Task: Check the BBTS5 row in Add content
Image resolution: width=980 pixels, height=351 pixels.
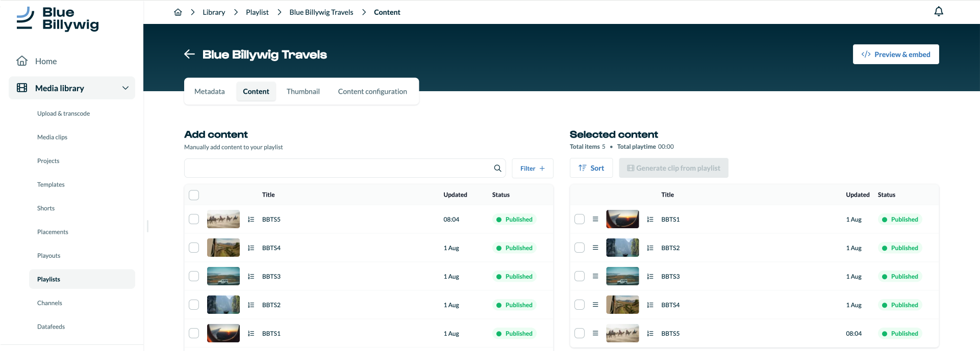Action: (194, 219)
